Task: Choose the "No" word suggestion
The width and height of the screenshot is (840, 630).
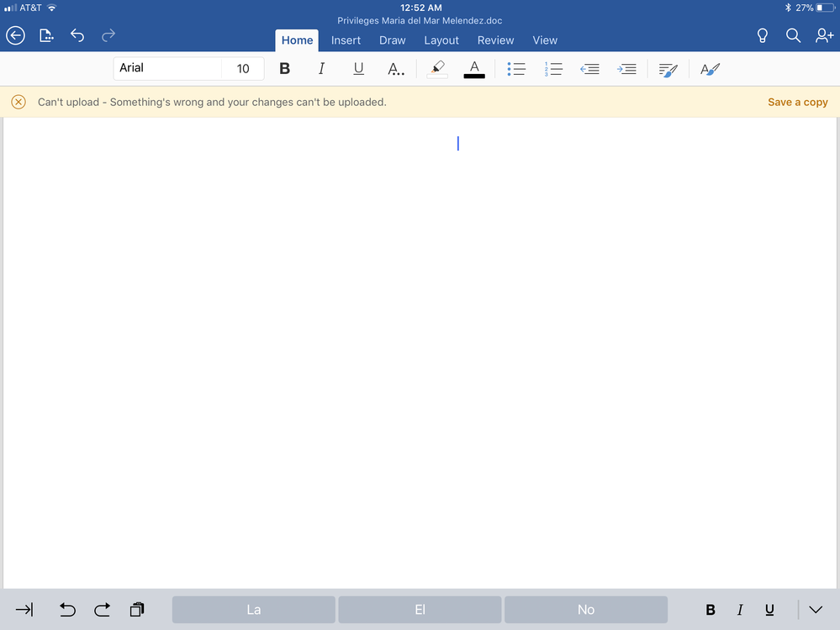Action: click(586, 610)
